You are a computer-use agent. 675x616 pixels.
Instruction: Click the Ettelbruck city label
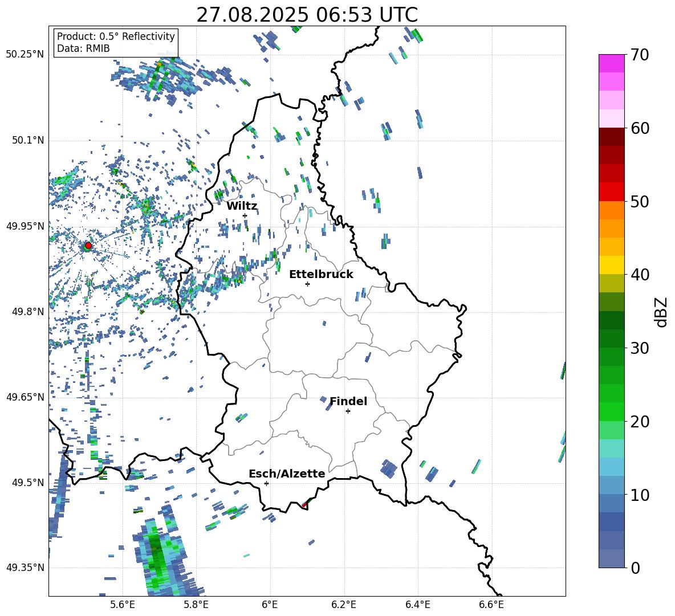321,275
